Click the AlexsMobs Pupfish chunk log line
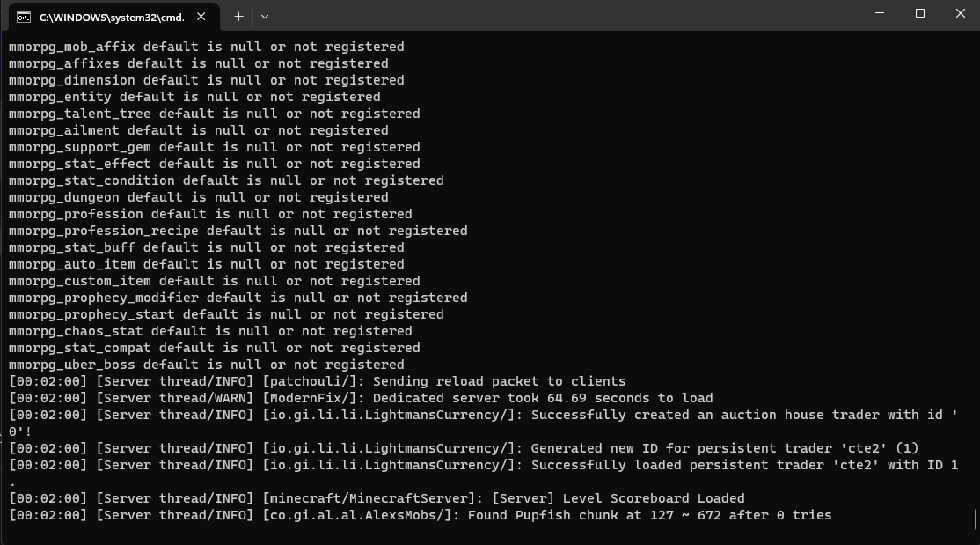The height and width of the screenshot is (545, 980). [420, 515]
